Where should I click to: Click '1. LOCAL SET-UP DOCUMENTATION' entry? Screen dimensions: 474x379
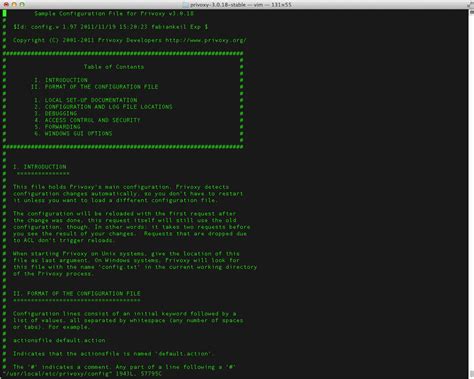86,100
